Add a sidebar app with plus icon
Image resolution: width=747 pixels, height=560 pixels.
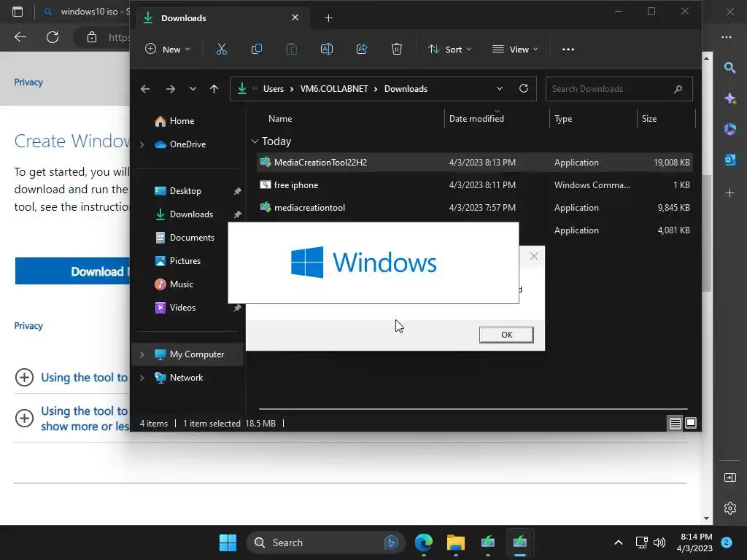click(x=729, y=192)
